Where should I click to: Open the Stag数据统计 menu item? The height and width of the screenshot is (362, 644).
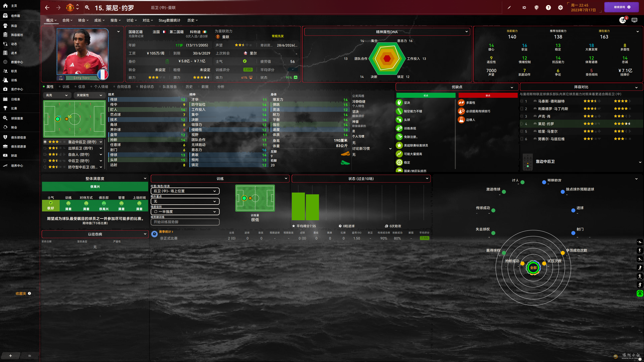[169, 20]
